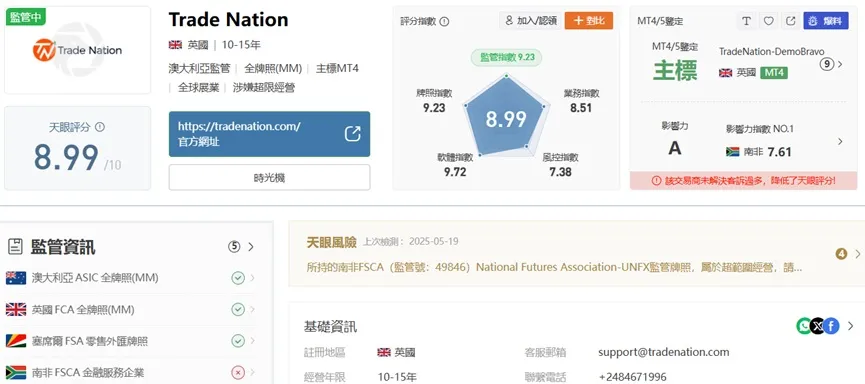
Task: Click the X (Twitter) social icon
Action: point(818,326)
